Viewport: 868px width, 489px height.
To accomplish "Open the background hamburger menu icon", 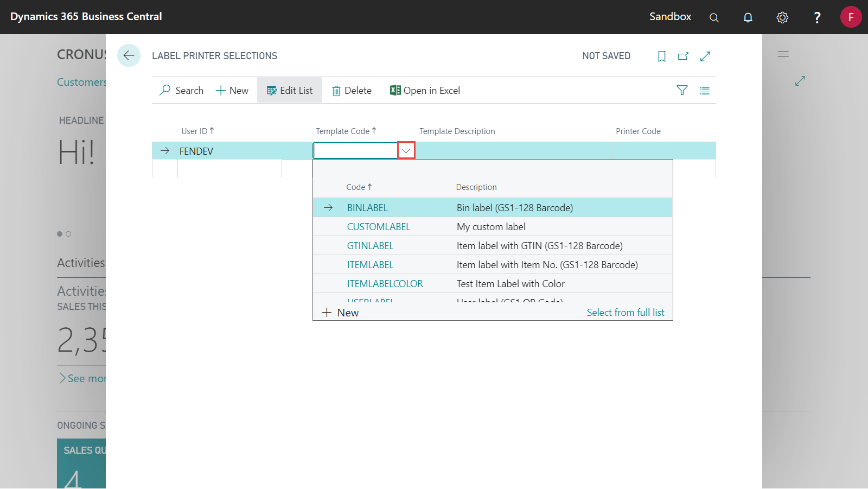I will pyautogui.click(x=783, y=54).
